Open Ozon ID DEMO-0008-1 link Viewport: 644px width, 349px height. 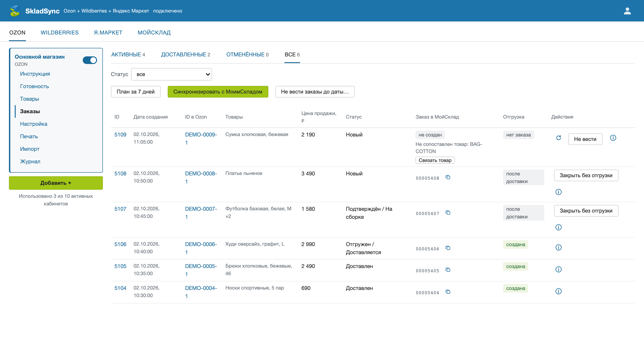[x=201, y=177]
